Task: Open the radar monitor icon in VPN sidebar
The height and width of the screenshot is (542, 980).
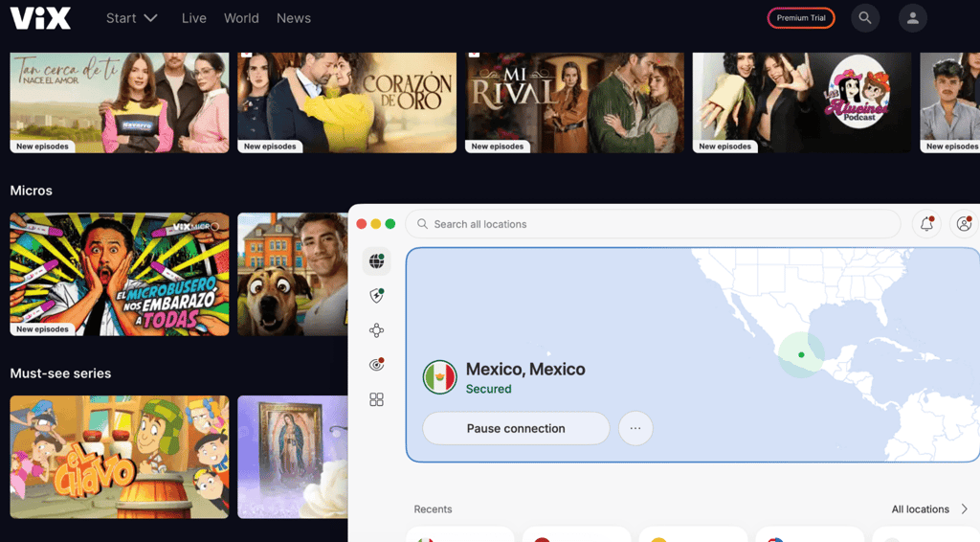Action: (376, 365)
